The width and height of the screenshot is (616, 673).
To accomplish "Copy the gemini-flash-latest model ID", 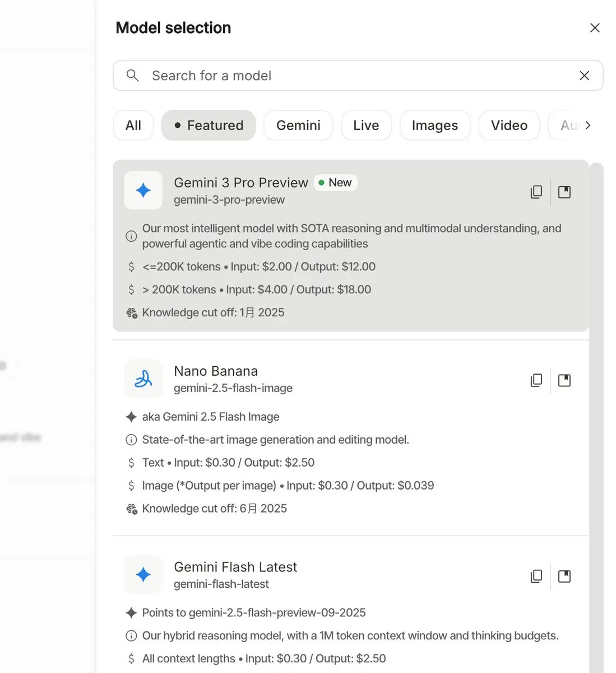I will coord(536,576).
